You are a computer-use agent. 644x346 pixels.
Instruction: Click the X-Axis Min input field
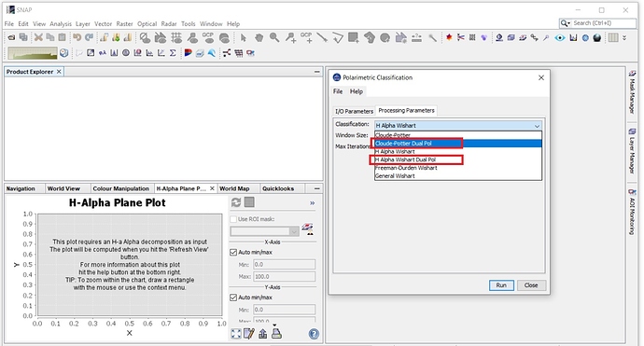285,265
